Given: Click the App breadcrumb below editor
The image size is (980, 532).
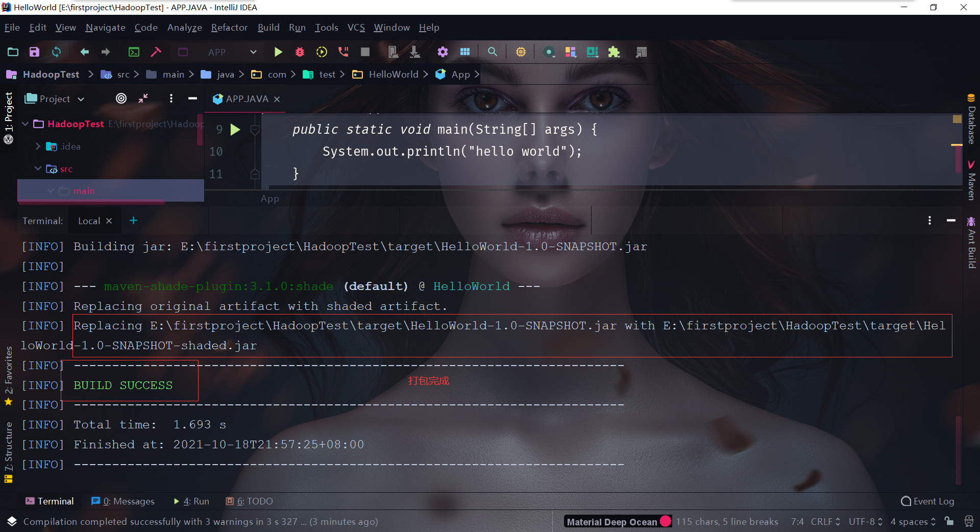Looking at the screenshot, I should coord(270,199).
